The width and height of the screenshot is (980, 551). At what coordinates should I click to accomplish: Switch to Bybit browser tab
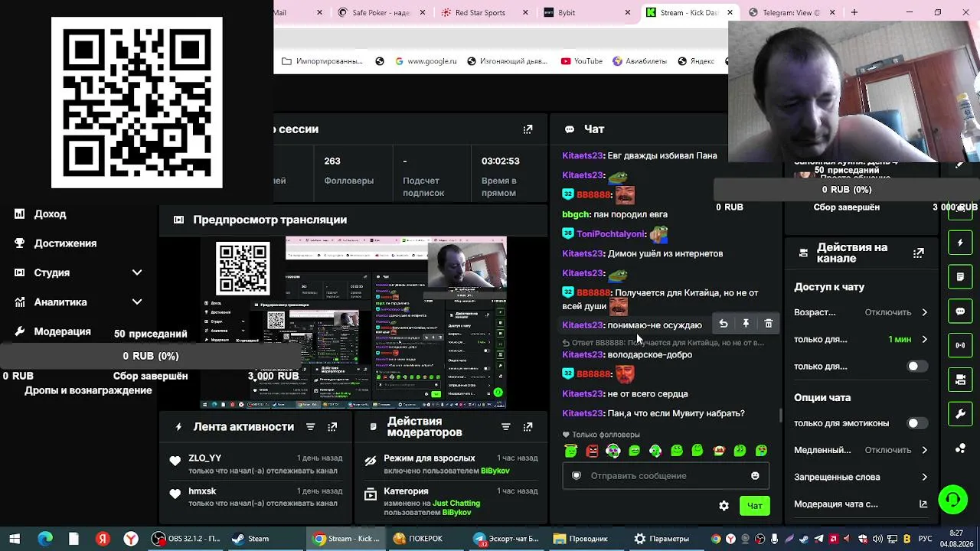click(x=586, y=12)
